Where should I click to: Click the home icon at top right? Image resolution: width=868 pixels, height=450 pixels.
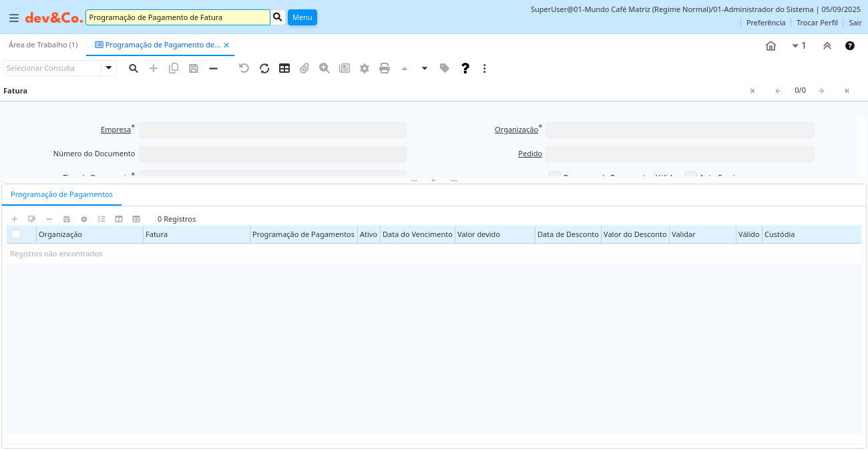tap(771, 46)
